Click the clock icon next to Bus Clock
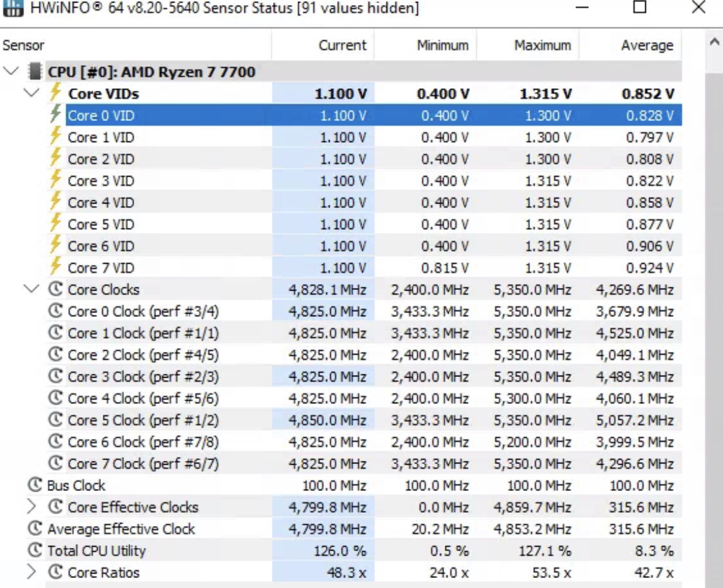 (35, 485)
